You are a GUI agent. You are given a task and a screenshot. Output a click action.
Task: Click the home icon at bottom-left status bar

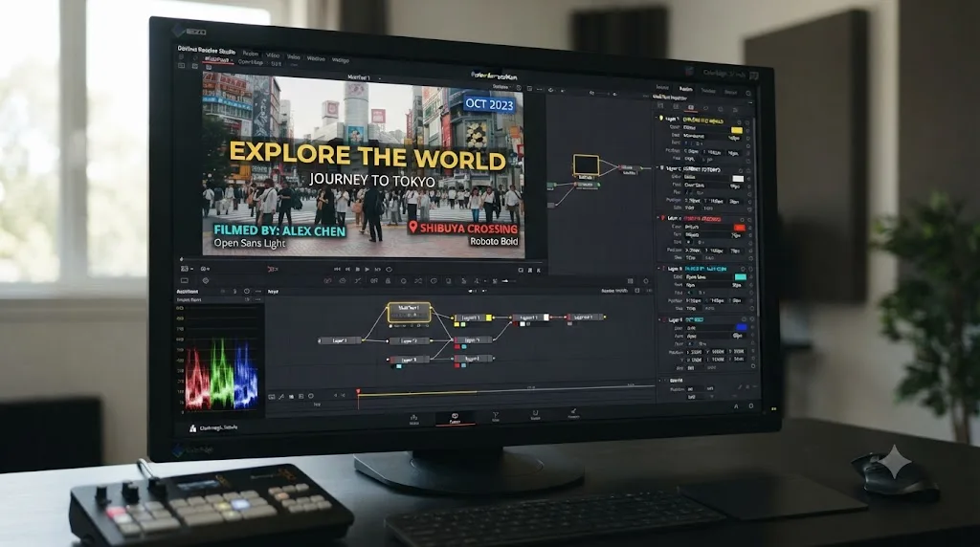192,427
